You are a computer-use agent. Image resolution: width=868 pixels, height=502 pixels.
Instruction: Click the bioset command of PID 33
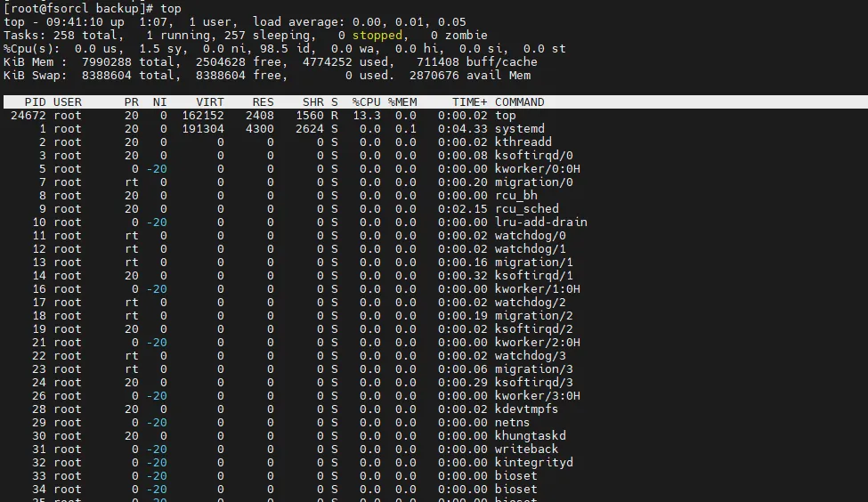(x=516, y=476)
